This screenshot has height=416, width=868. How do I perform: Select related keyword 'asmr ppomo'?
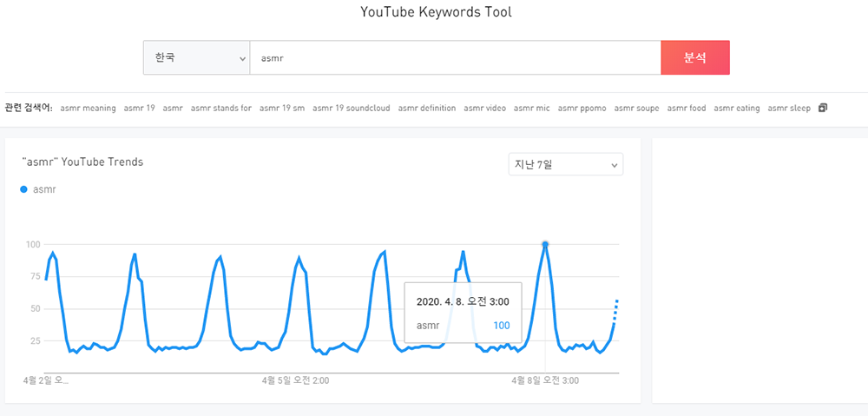pyautogui.click(x=582, y=108)
